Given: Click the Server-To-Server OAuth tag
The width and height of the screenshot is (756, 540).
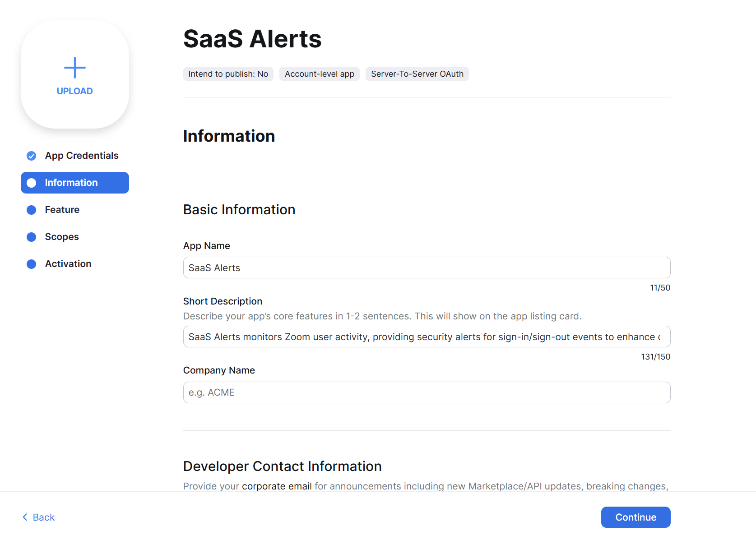Looking at the screenshot, I should (417, 74).
